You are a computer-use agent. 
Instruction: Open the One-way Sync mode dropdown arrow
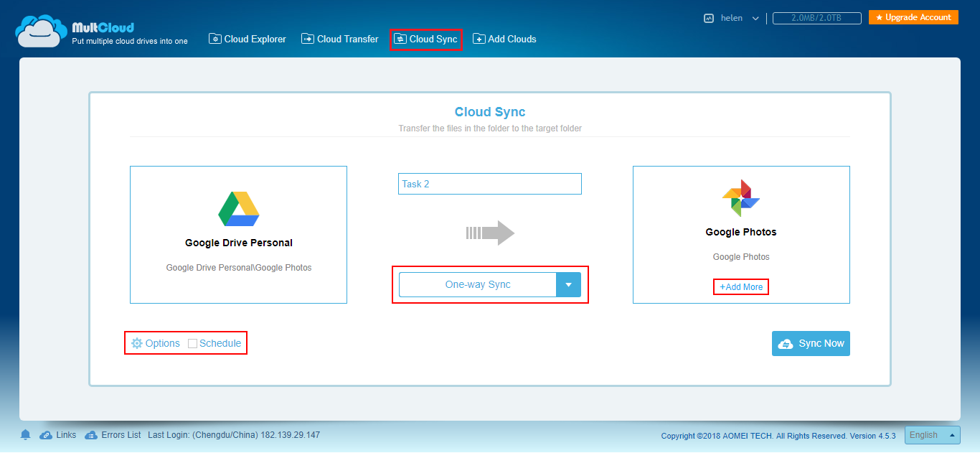pyautogui.click(x=568, y=284)
